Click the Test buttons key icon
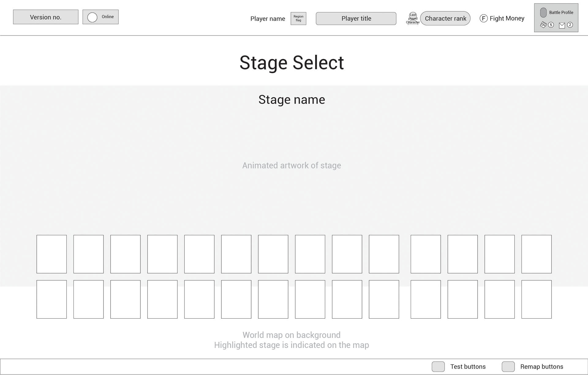 point(438,367)
